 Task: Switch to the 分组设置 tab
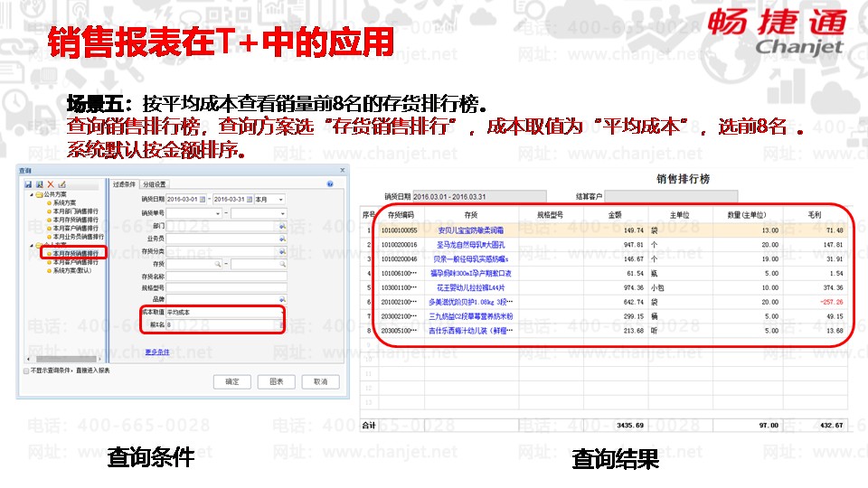click(x=154, y=184)
